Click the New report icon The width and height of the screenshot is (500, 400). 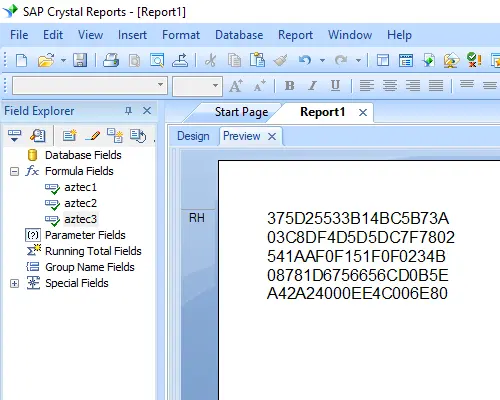[x=22, y=61]
